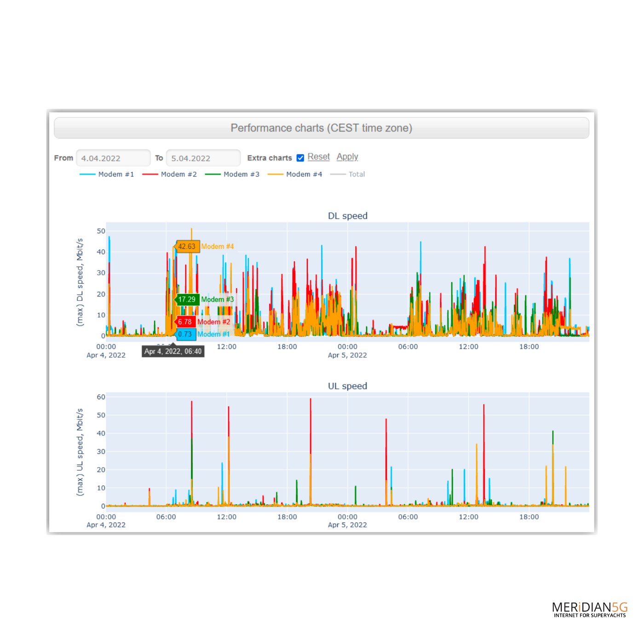Click the 12:00 Apr 4 tick on the UL chart
This screenshot has width=644, height=644.
tap(227, 517)
